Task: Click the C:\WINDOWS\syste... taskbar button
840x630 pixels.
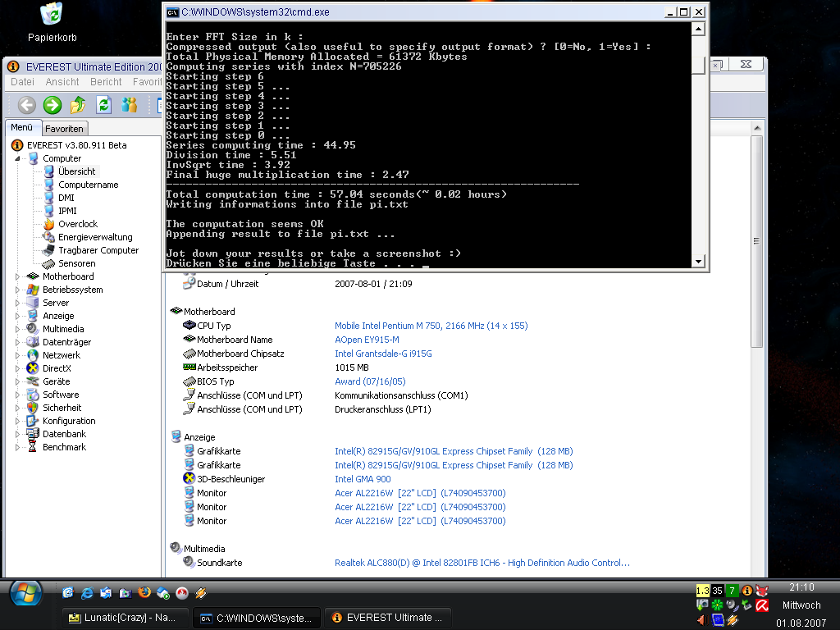Action: (257, 618)
